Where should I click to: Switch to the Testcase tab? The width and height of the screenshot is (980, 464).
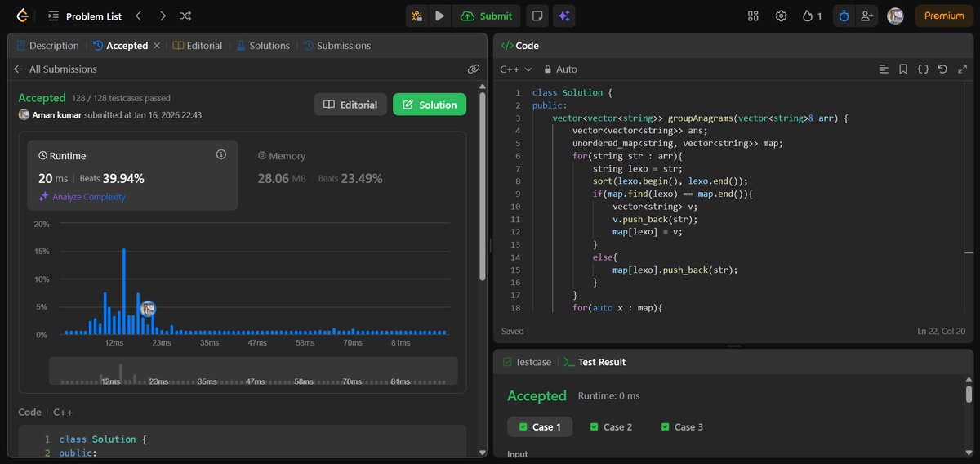click(527, 362)
